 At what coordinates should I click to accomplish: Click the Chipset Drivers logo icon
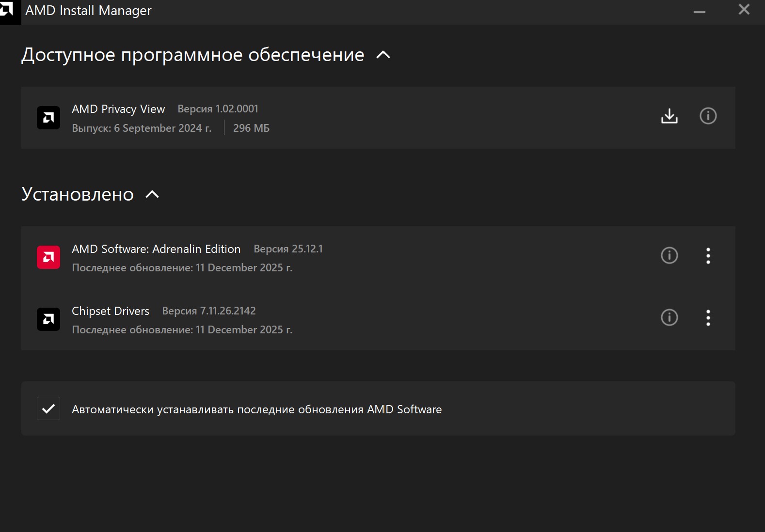click(x=48, y=319)
